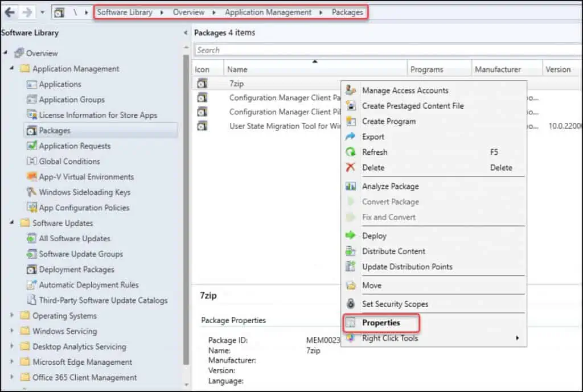Click the App Configuration Policies icon
This screenshot has width=583, height=392.
32,207
